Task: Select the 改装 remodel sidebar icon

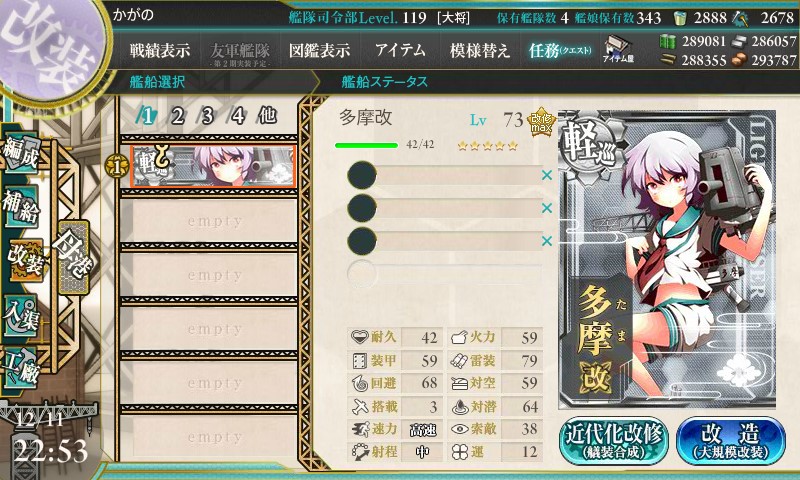Action: 26,260
